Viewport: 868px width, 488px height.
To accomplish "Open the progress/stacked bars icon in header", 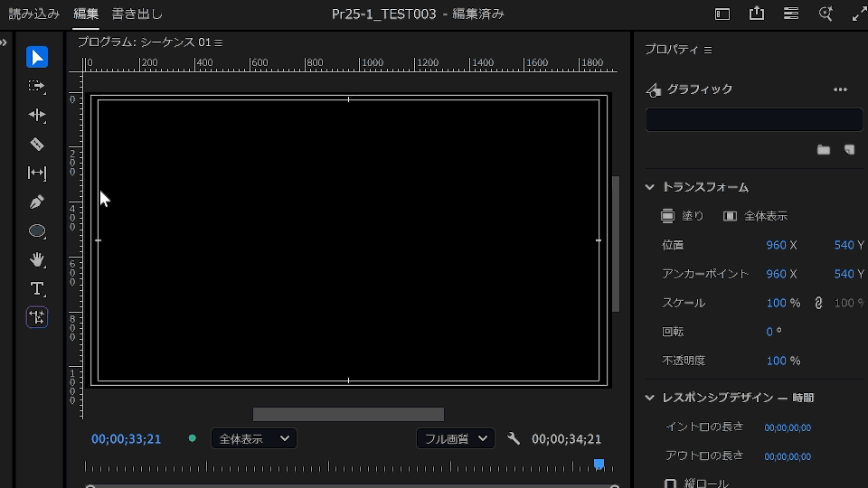I will coord(791,14).
